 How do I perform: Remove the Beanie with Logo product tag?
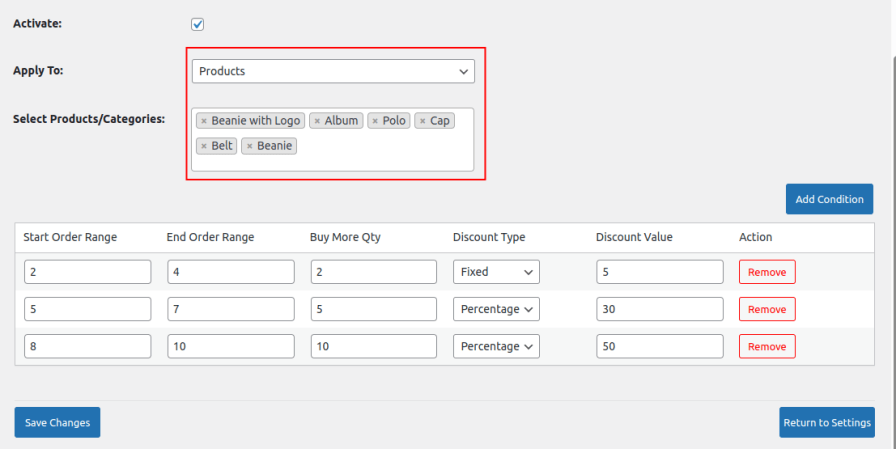coord(204,121)
